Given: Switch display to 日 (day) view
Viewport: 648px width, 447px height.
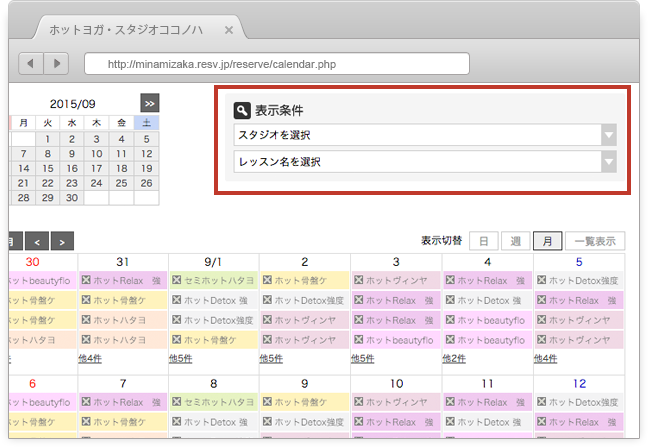Looking at the screenshot, I should tap(484, 241).
